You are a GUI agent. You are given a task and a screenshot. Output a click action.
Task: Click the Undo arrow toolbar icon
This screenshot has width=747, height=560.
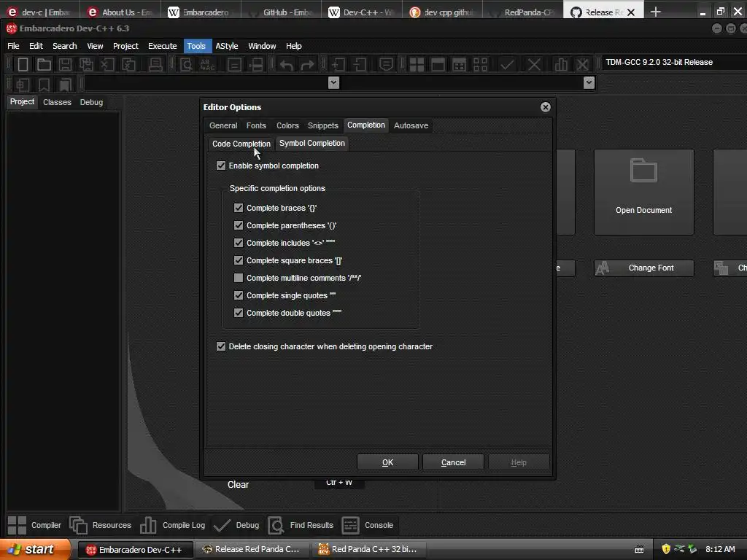pos(286,64)
